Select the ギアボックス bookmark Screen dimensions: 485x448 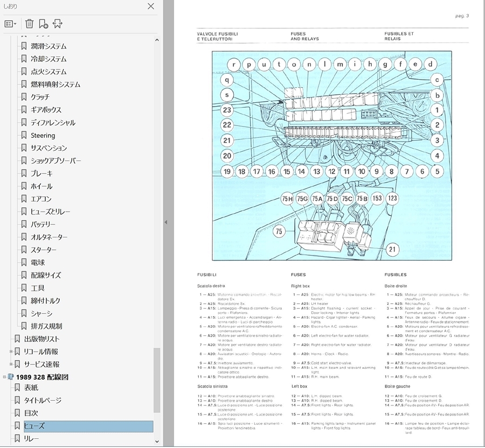[x=46, y=110]
